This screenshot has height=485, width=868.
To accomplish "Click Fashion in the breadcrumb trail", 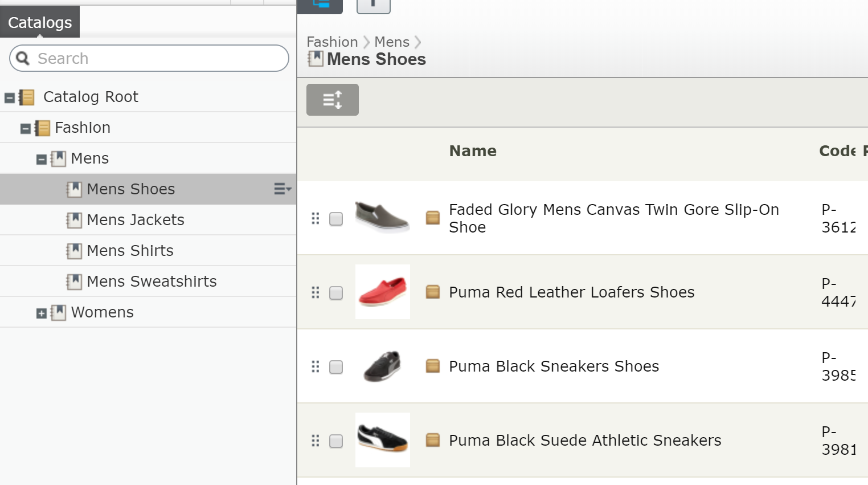I will pos(332,42).
